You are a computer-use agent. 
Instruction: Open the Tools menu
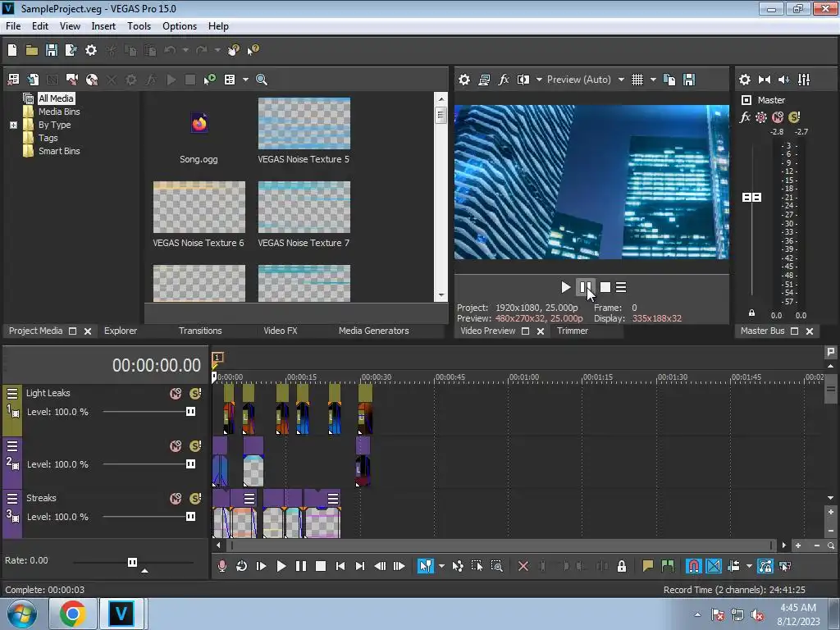tap(139, 25)
